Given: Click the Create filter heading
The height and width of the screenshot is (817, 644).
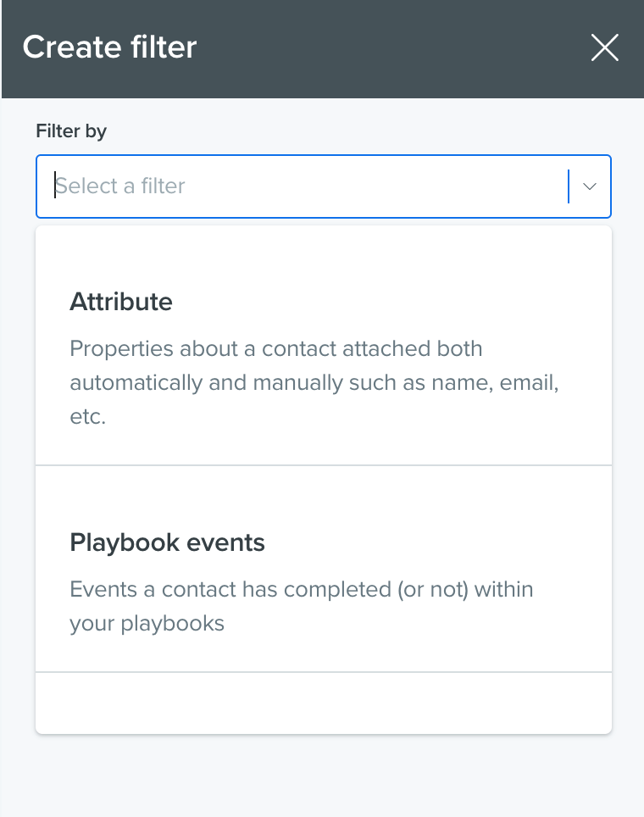Looking at the screenshot, I should tap(109, 47).
